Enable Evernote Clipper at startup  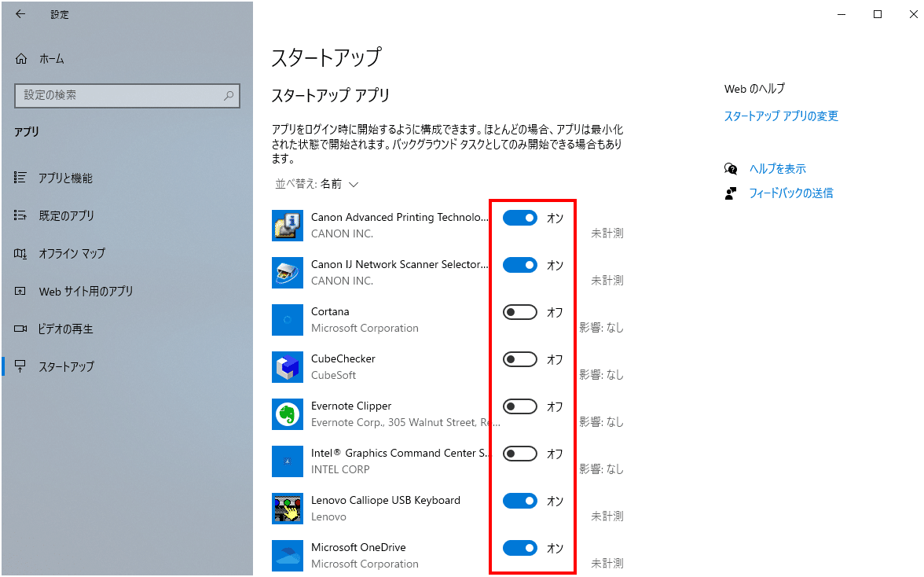520,406
